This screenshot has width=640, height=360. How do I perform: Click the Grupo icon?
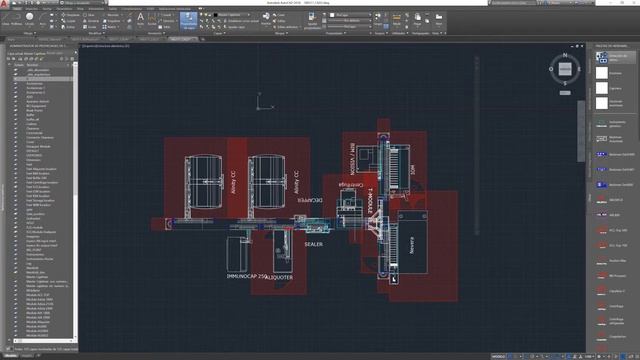pyautogui.click(x=378, y=19)
